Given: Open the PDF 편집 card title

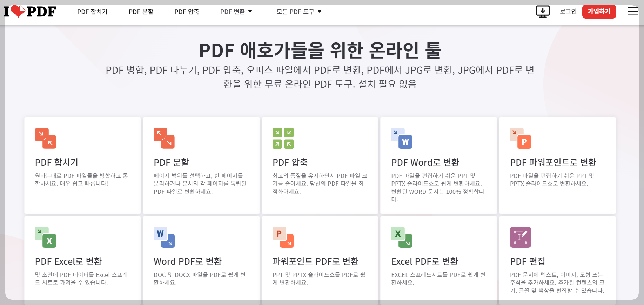Looking at the screenshot, I should [528, 261].
